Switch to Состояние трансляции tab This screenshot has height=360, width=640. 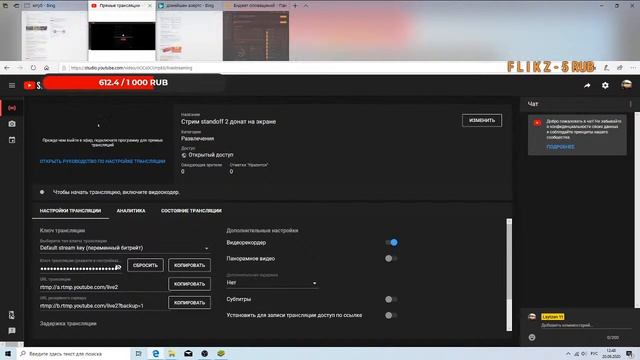click(x=191, y=211)
